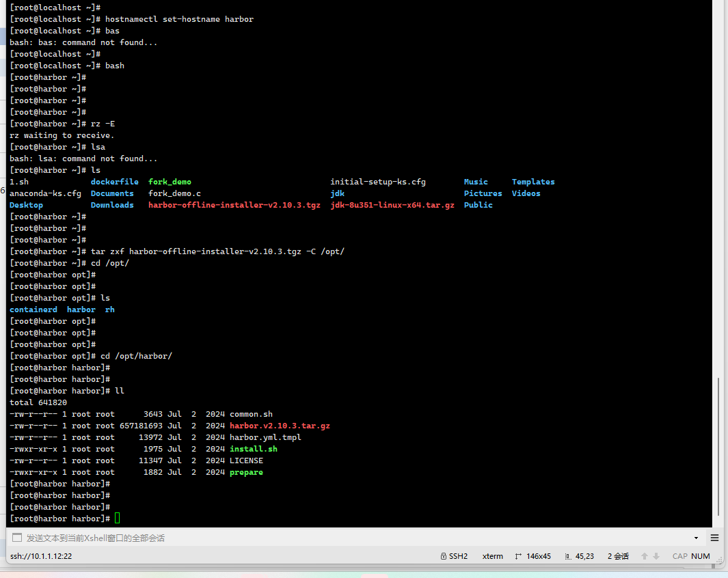Click the cursor position icon beside 45,23
The width and height of the screenshot is (728, 578).
[x=568, y=556]
